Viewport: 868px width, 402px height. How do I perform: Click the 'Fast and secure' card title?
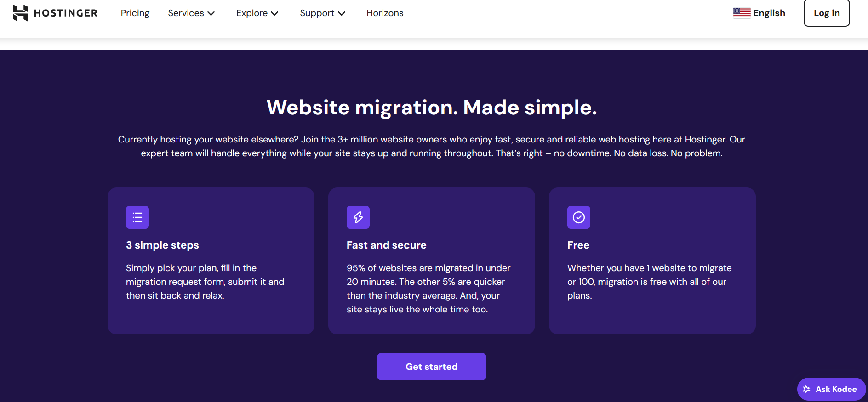[x=387, y=245]
